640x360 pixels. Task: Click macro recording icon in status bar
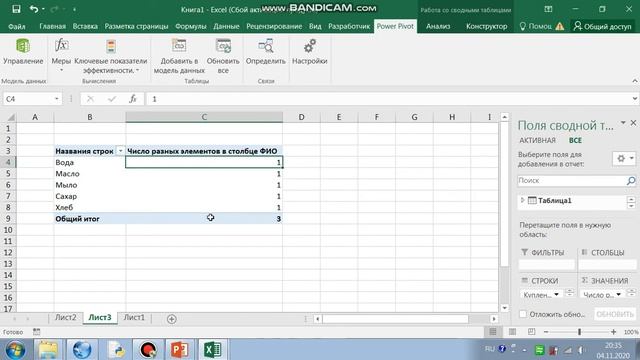[36, 332]
